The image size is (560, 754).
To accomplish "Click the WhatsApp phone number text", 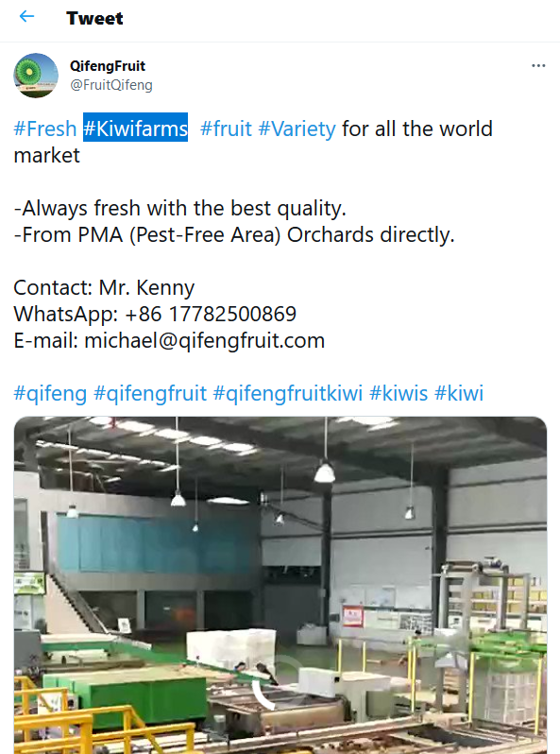I will [x=211, y=314].
